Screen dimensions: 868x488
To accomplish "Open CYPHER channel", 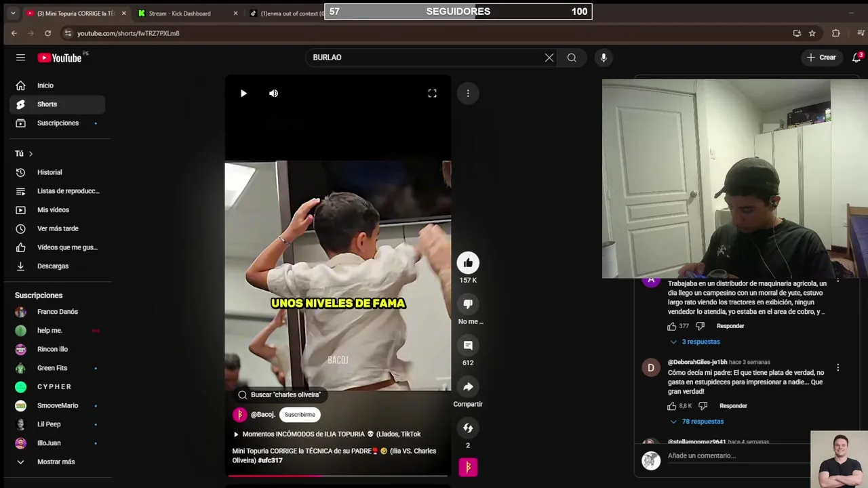I will click(58, 387).
